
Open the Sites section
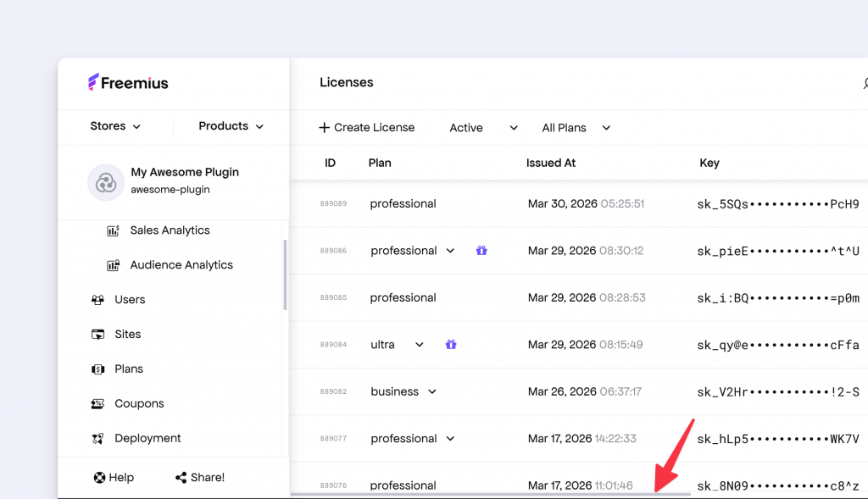(128, 334)
